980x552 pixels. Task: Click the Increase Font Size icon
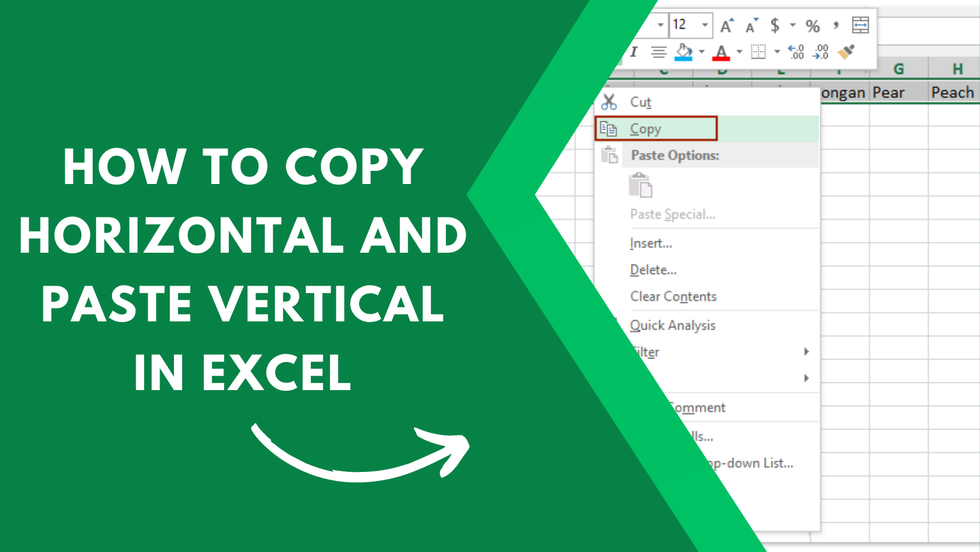726,25
